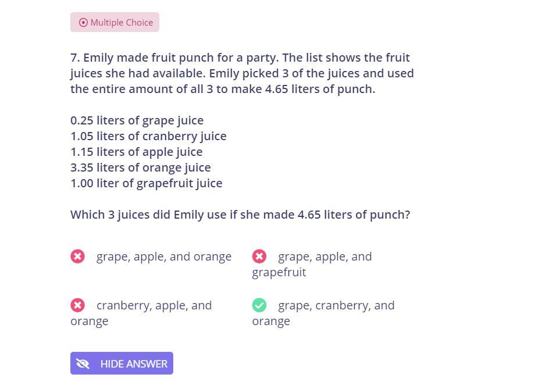
Task: Click red X beside grape, apple, and grapefruit
Action: tap(259, 256)
